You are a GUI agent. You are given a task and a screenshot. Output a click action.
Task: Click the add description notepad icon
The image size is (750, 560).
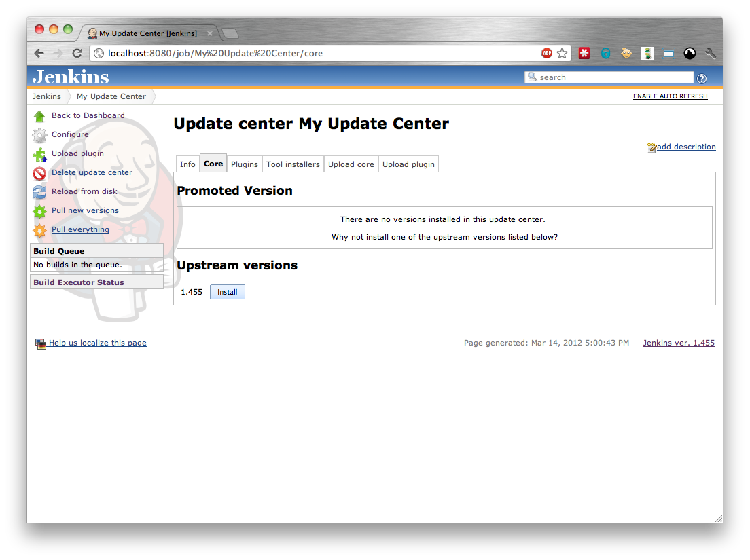coord(651,148)
